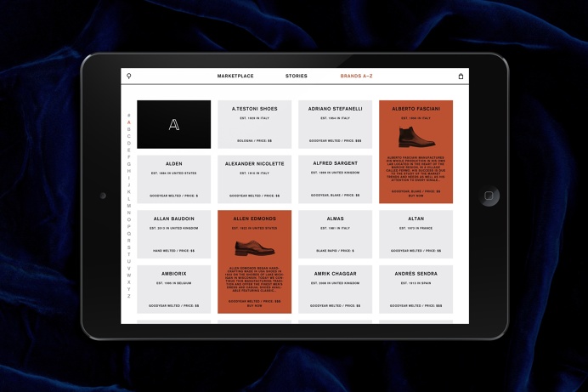Jump to letter P in alphabet index
Screen dimensions: 588x392
click(128, 226)
